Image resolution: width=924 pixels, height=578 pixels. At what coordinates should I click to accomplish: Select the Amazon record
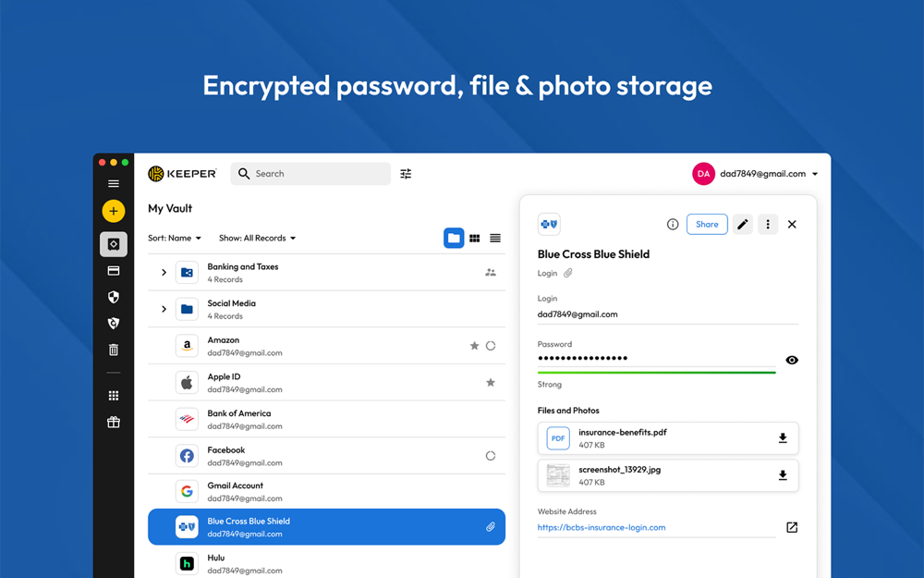point(326,346)
